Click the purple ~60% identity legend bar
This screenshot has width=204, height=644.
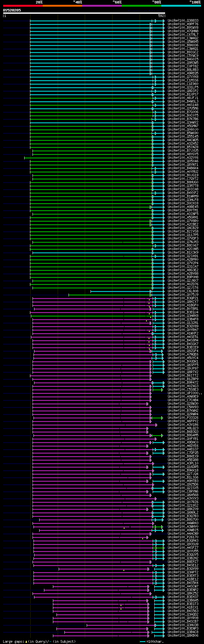click(x=102, y=6)
